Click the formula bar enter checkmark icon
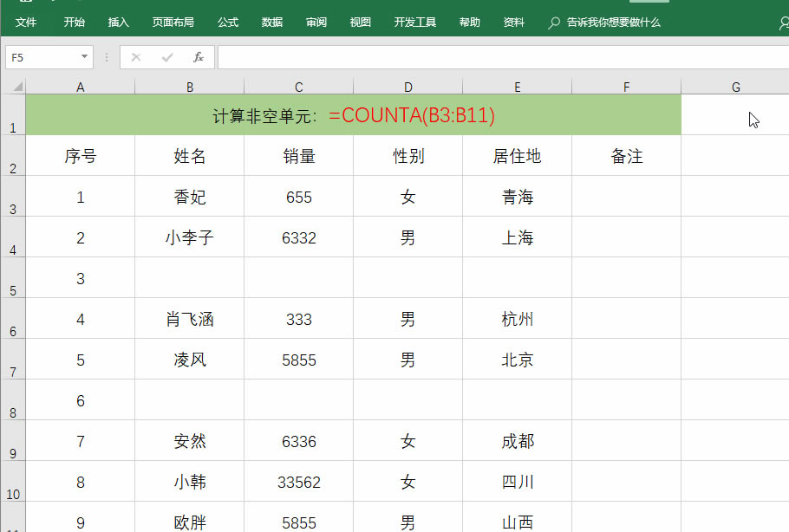Viewport: 789px width, 532px height. point(167,57)
